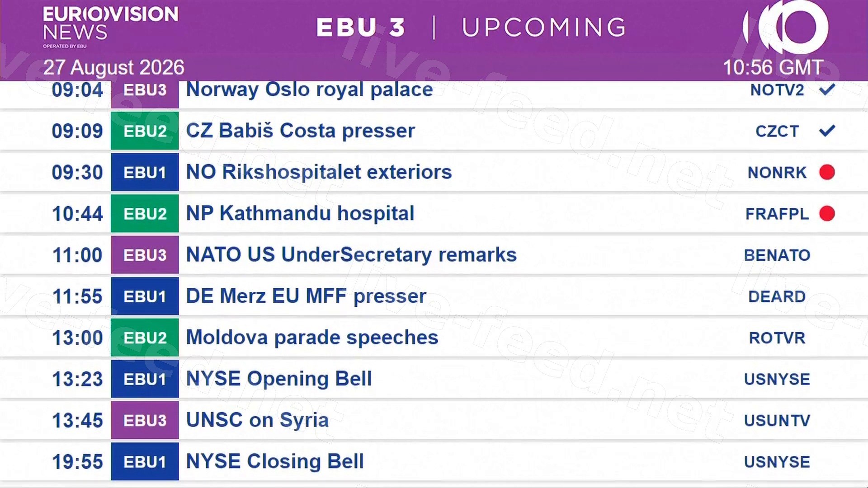Click the EBU circular logo top right
This screenshot has height=488, width=868.
pyautogui.click(x=786, y=27)
